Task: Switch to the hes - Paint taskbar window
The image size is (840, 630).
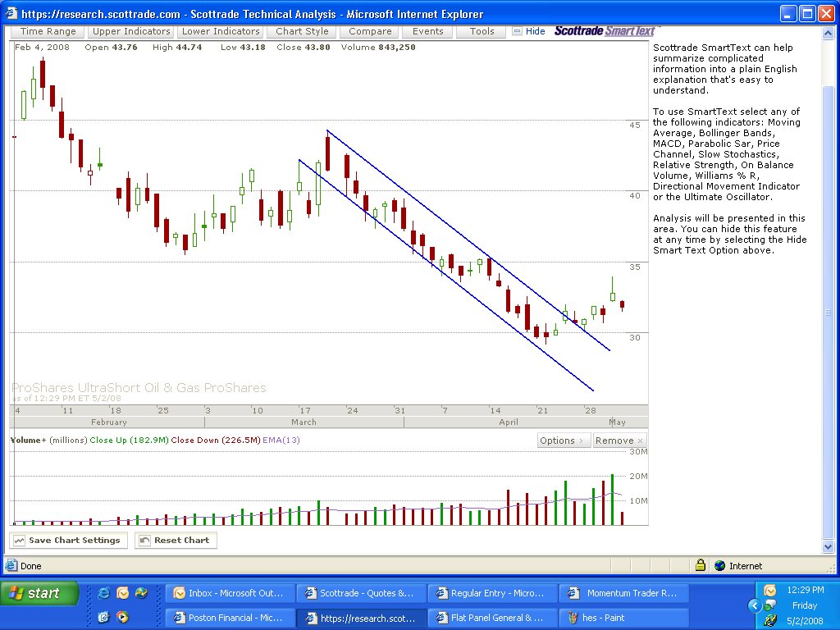Action: (x=623, y=618)
